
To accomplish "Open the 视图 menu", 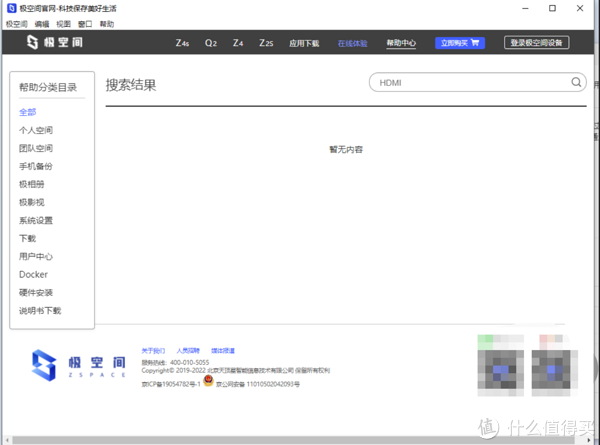I will click(x=64, y=24).
